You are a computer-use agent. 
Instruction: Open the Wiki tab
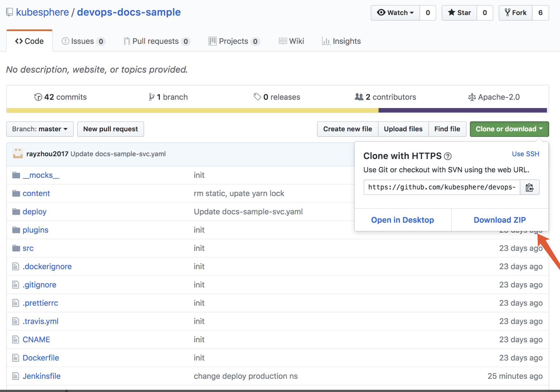coord(291,41)
